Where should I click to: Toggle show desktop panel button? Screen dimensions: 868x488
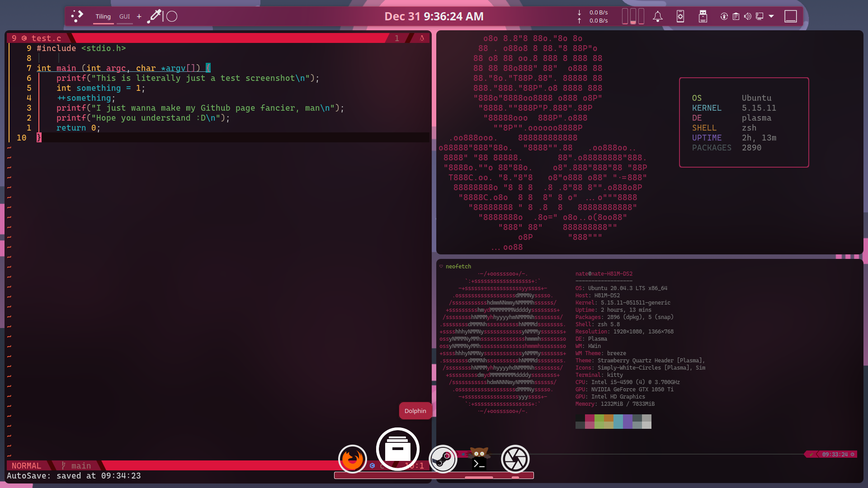pos(790,17)
